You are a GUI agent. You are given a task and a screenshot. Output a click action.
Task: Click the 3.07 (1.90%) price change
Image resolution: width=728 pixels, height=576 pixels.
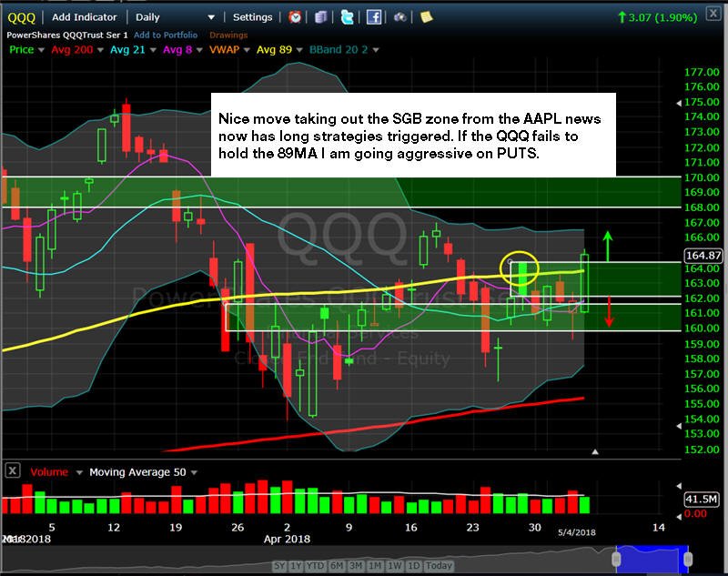click(657, 17)
